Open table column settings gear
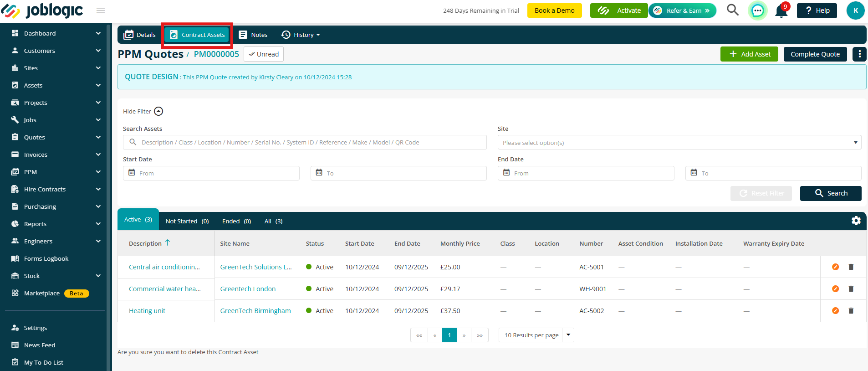868x371 pixels. coord(856,221)
